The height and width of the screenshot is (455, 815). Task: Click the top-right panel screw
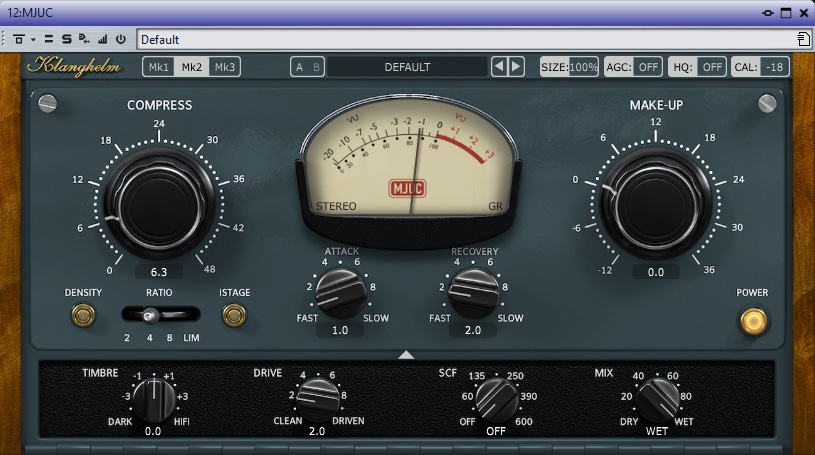pos(767,103)
